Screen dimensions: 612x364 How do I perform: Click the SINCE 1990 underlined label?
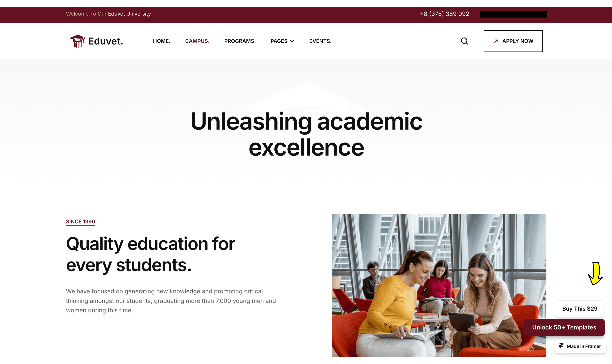pyautogui.click(x=81, y=222)
